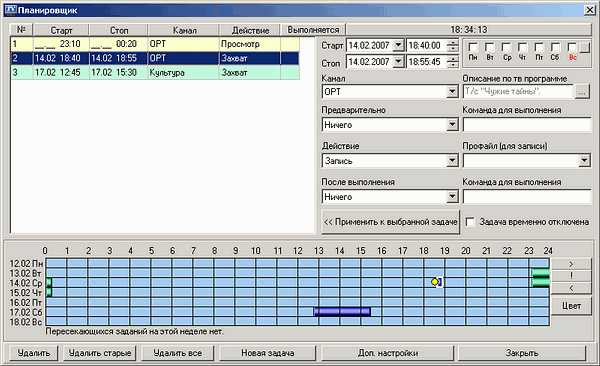Select the green task block at 23h on 13.02 Вт
Screen dimensions: 600x366
541,273
